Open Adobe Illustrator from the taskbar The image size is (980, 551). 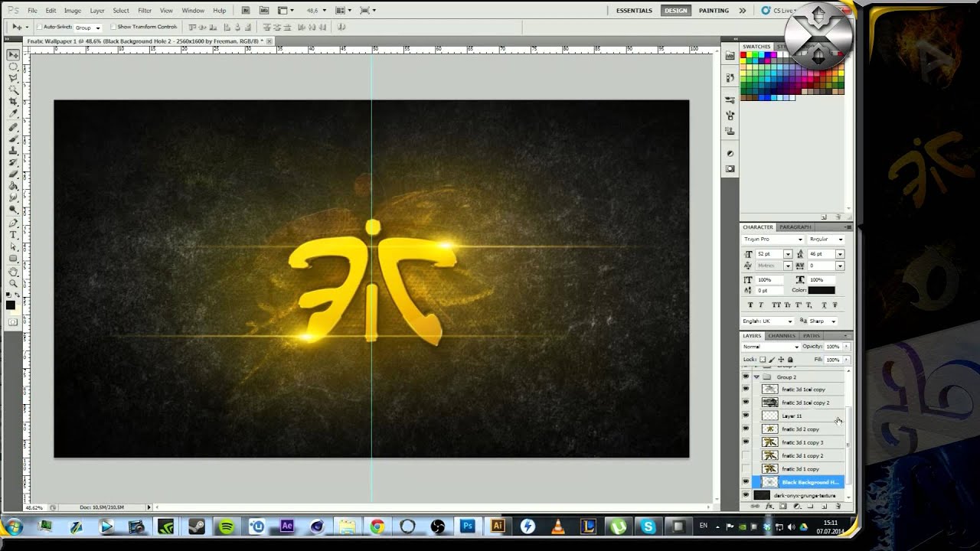pyautogui.click(x=498, y=527)
